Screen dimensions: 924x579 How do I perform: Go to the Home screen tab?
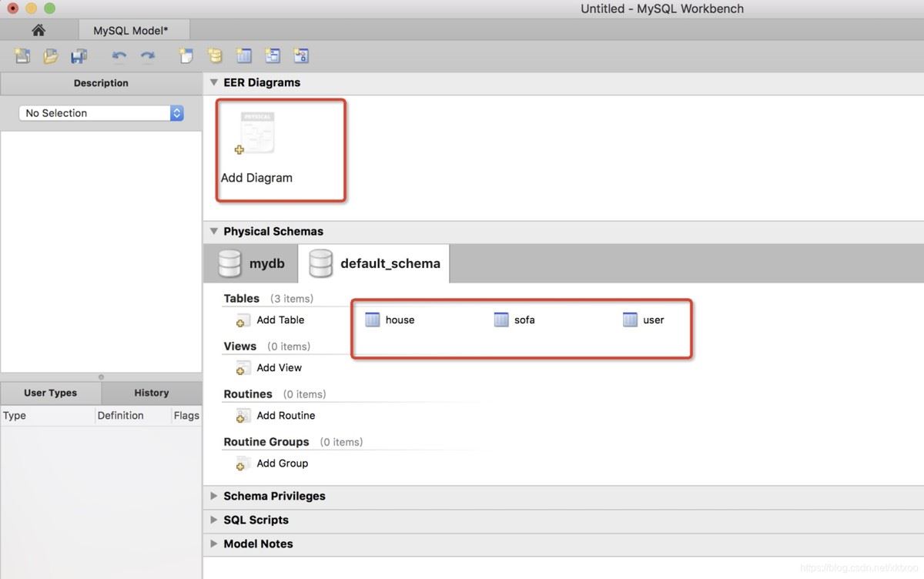pos(38,30)
